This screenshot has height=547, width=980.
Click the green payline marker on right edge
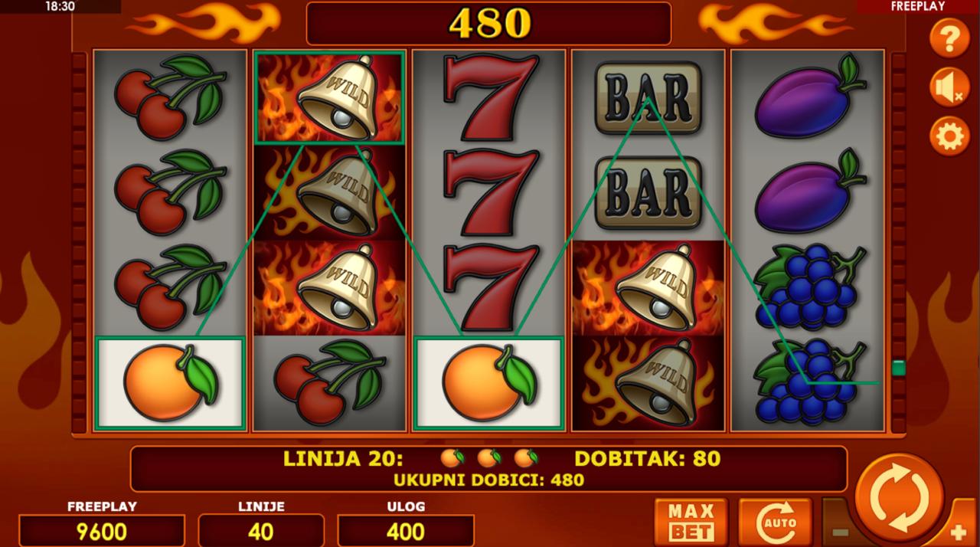tap(898, 368)
